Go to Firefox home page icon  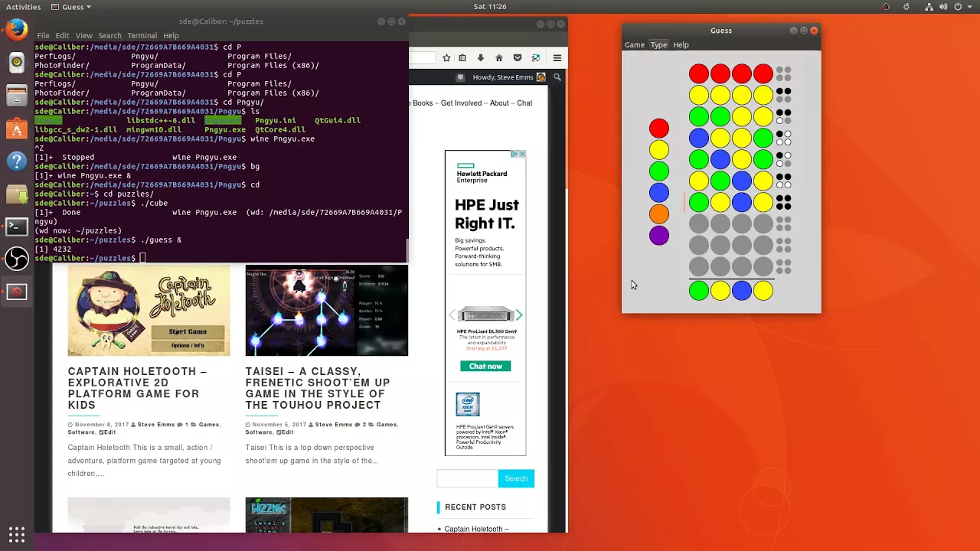(499, 57)
